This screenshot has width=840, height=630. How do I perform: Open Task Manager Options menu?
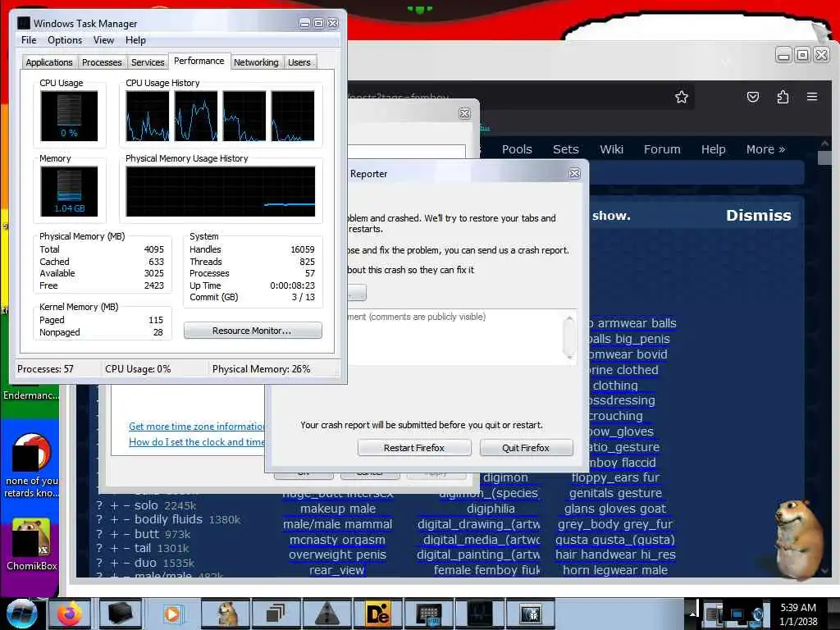65,40
